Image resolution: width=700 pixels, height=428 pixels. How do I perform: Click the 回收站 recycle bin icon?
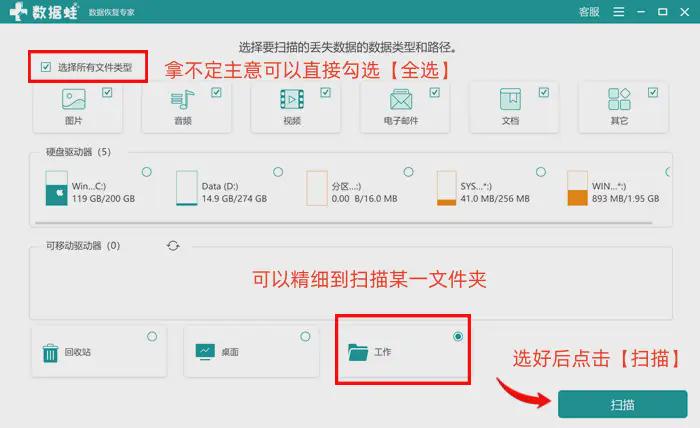[x=50, y=352]
